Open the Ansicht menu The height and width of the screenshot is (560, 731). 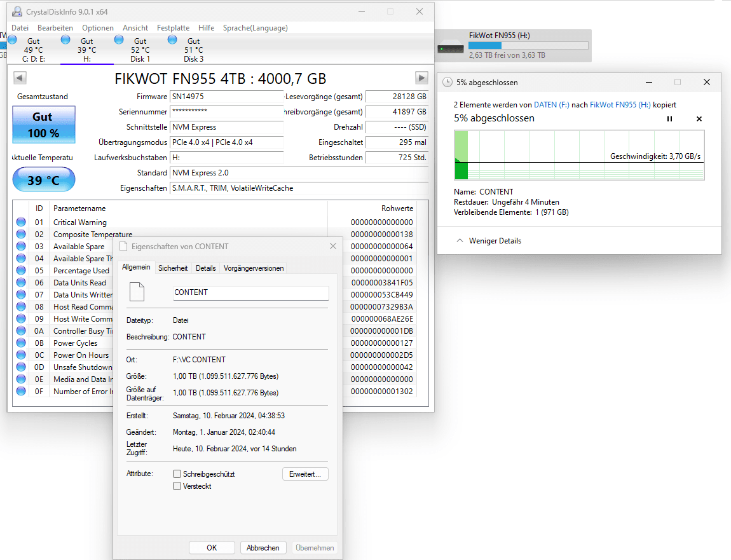135,28
